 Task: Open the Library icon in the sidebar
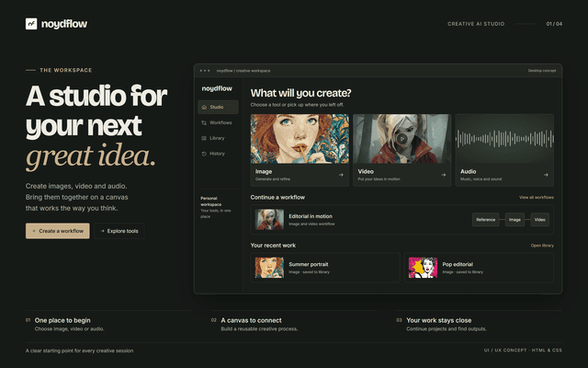[x=204, y=138]
